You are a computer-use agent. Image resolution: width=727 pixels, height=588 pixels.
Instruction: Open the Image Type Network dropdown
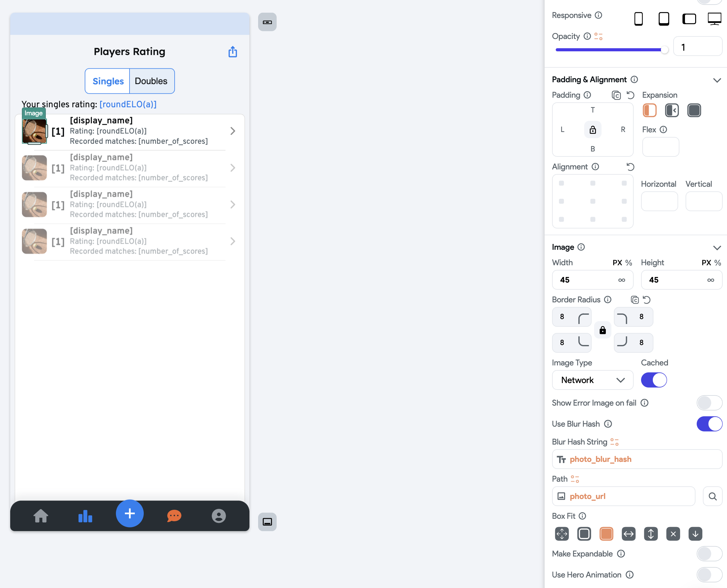592,380
